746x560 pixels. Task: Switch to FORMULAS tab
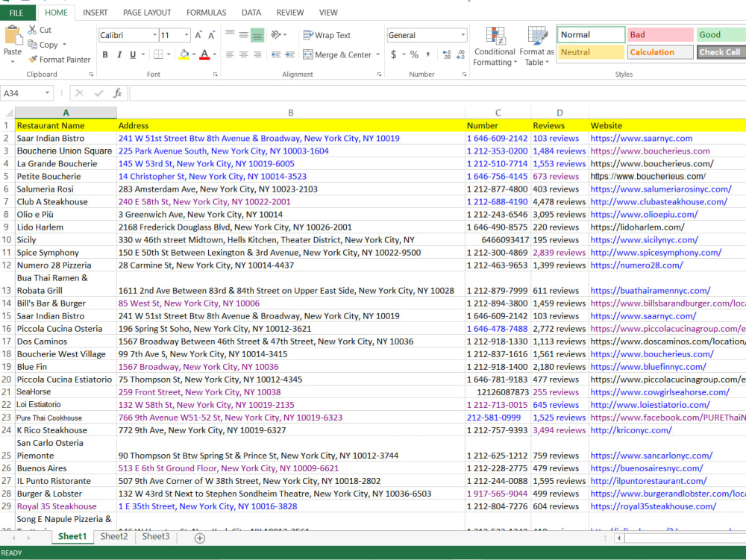pos(206,13)
